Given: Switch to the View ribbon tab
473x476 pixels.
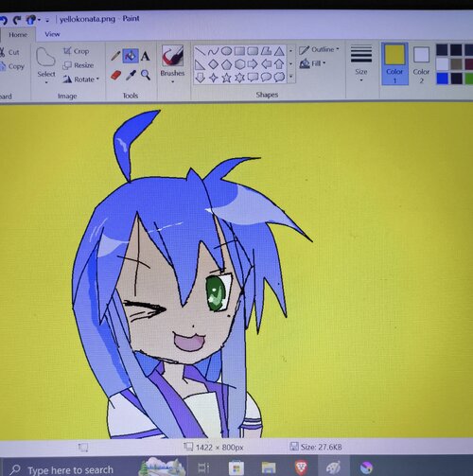Looking at the screenshot, I should pyautogui.click(x=52, y=34).
